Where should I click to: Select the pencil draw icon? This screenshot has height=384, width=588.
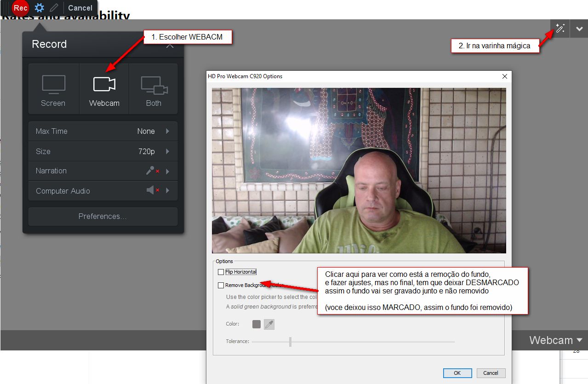point(54,8)
